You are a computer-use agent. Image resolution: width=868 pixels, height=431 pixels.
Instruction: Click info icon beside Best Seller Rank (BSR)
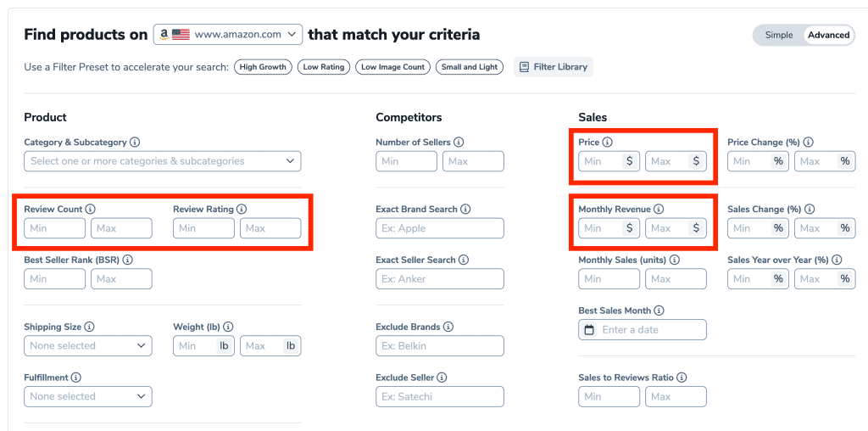128,260
